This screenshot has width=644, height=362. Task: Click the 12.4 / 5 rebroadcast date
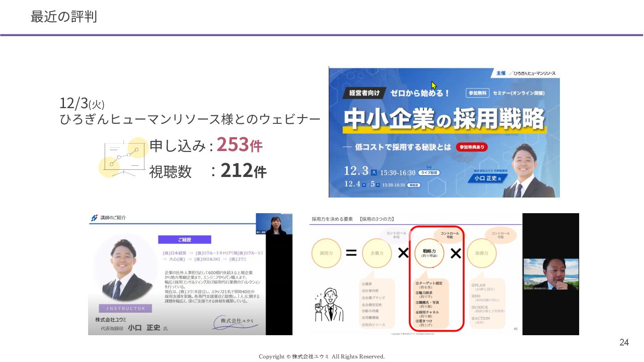click(x=362, y=184)
